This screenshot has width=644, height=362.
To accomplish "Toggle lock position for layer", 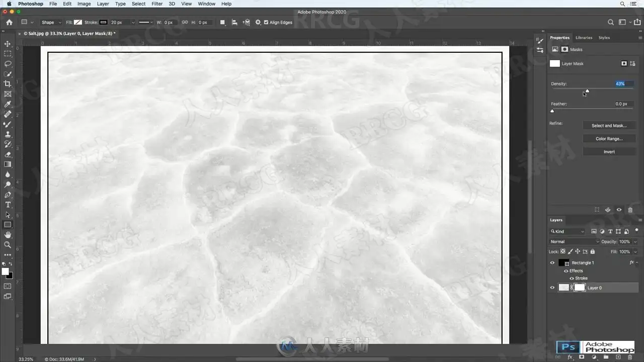I will pos(578,251).
